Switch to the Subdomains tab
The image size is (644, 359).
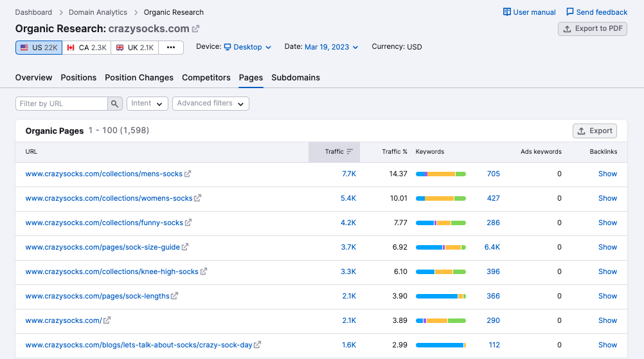click(x=296, y=78)
